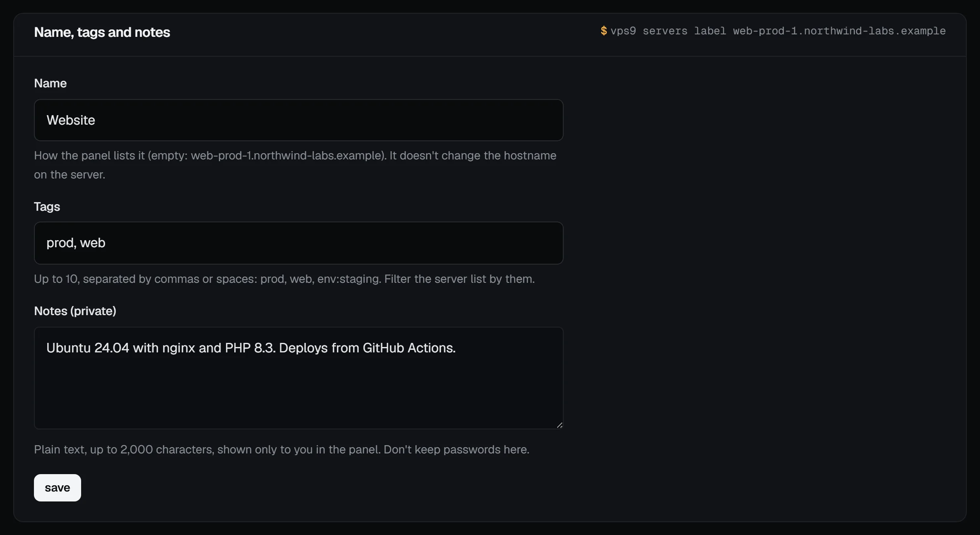Click hint 'Plain text, up to 2,000 characters'
980x535 pixels.
coord(281,450)
